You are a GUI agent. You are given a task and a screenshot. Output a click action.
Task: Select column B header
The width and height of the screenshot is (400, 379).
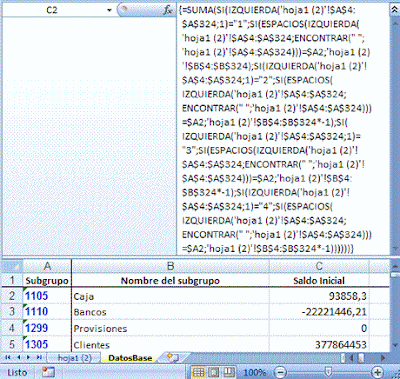click(x=170, y=266)
